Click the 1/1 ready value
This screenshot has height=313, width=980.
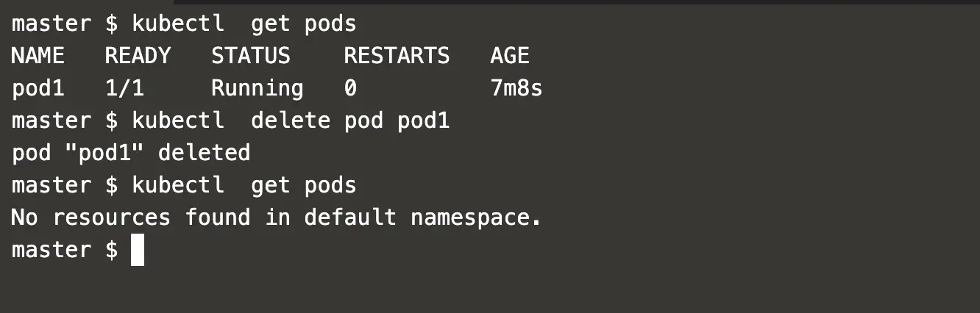[x=124, y=88]
